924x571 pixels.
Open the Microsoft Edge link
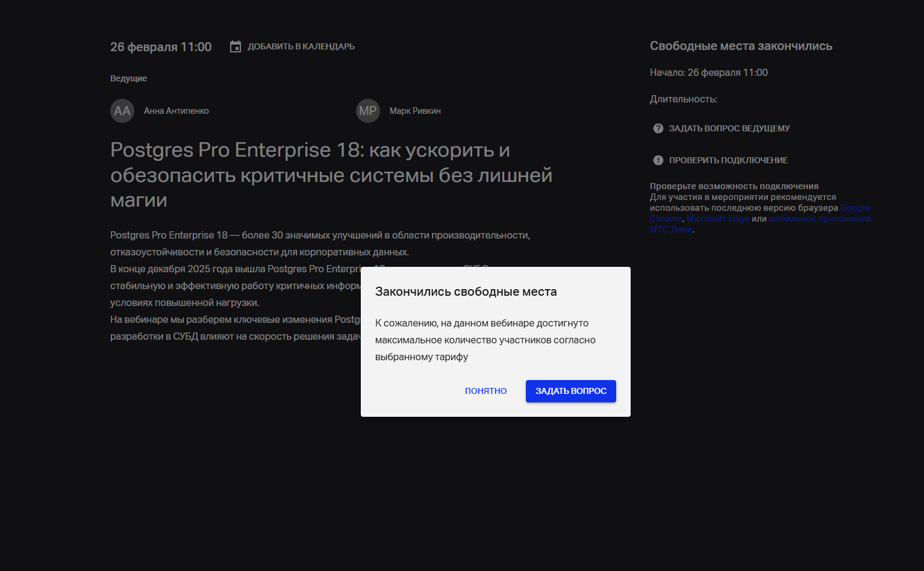pos(717,219)
